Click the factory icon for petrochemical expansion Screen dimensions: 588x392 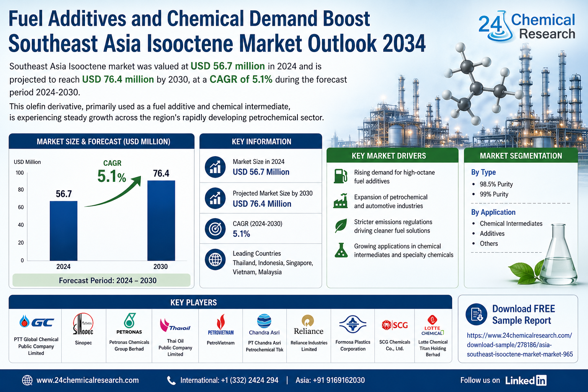coord(340,201)
